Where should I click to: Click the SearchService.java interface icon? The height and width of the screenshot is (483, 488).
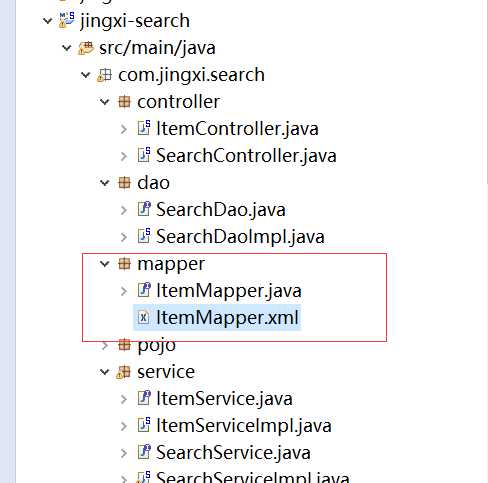[x=144, y=452]
